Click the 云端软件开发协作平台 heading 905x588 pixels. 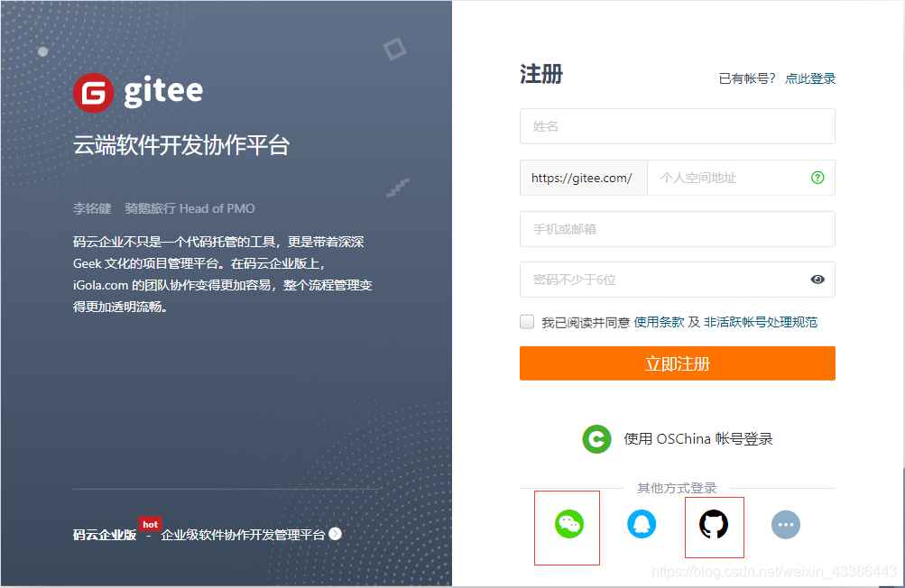click(181, 145)
